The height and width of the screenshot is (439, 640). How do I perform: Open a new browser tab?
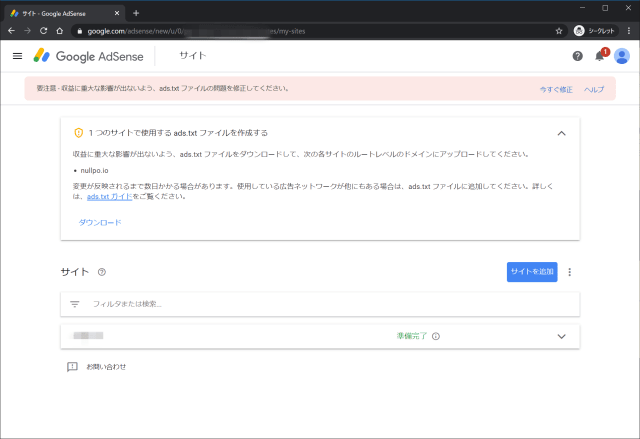pos(136,13)
